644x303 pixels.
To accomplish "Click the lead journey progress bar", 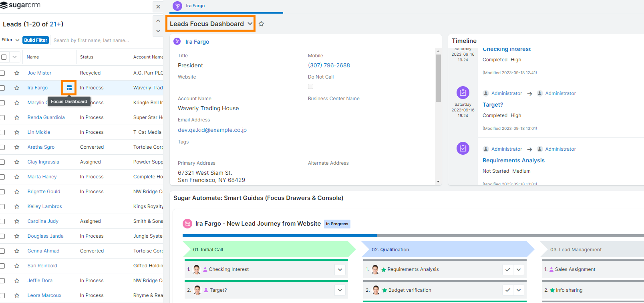I will click(413, 236).
